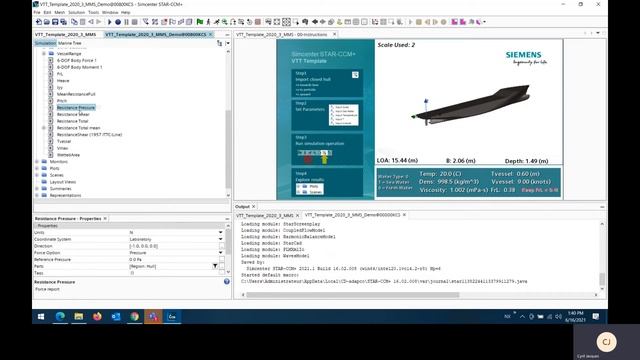640x360 pixels.
Task: Click the walking figure toolbar icon
Action: 208,22
